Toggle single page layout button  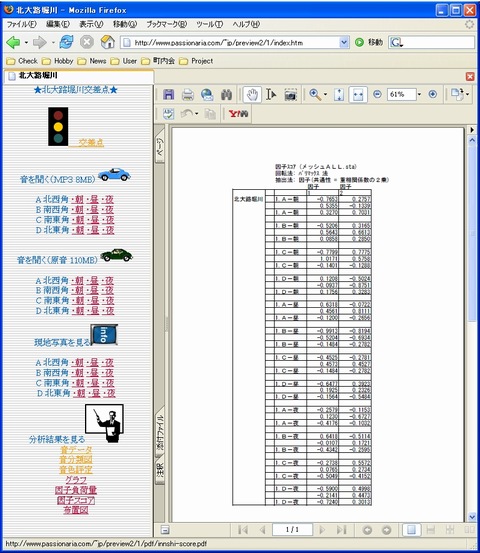(411, 530)
